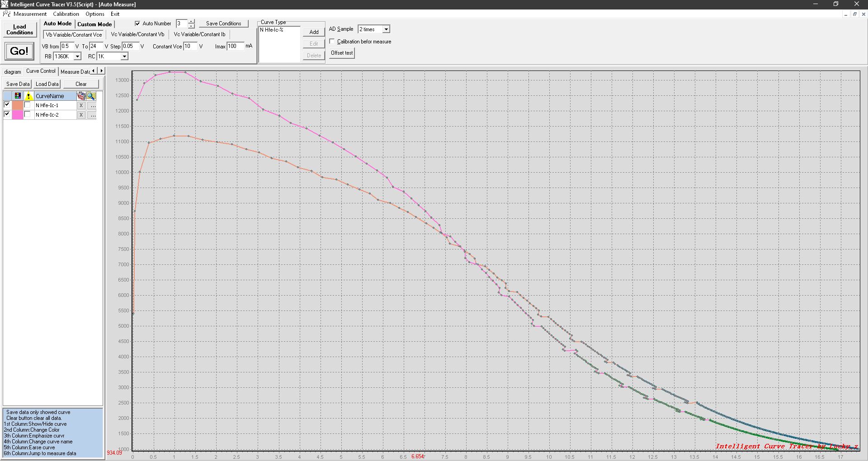Select the Curve Control tab

[x=41, y=71]
